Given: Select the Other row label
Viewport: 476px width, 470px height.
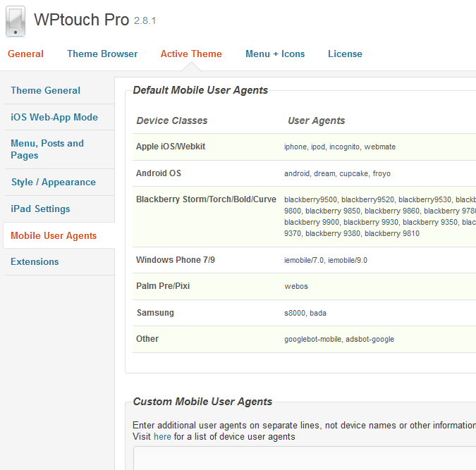Looking at the screenshot, I should point(147,339).
